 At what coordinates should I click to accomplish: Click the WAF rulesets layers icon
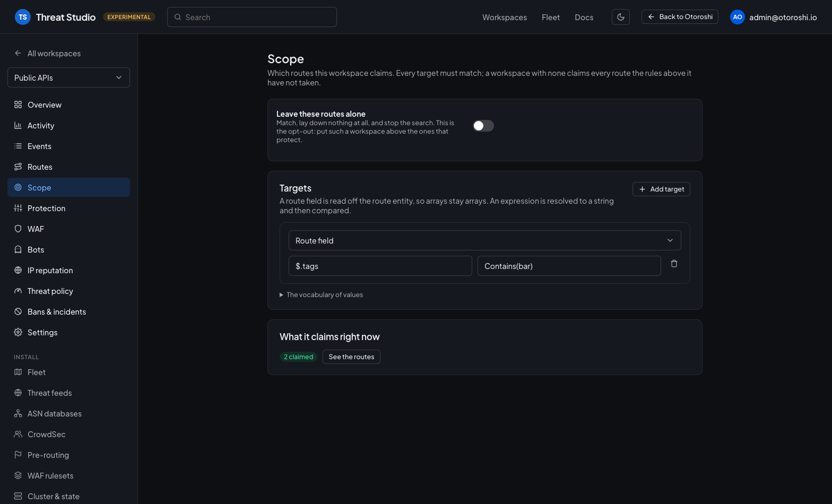(x=18, y=475)
